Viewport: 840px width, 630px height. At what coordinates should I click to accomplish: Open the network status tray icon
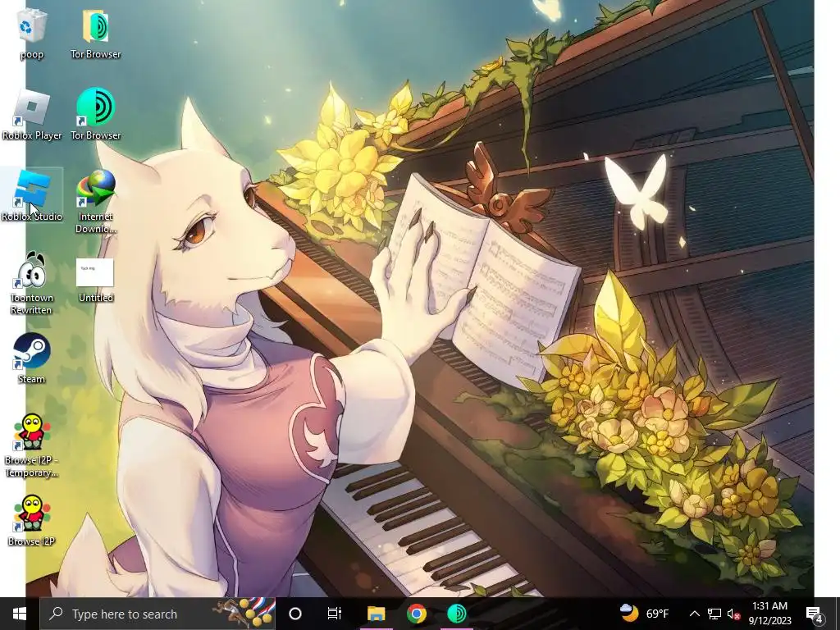tap(714, 614)
